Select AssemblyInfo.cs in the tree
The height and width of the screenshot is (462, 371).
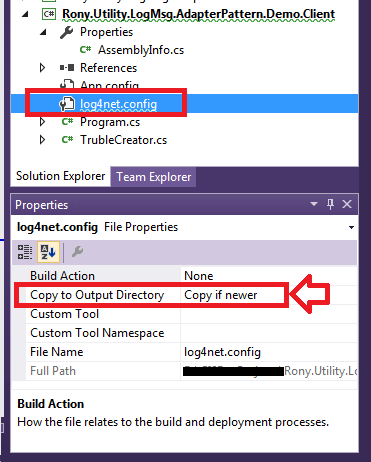point(141,50)
